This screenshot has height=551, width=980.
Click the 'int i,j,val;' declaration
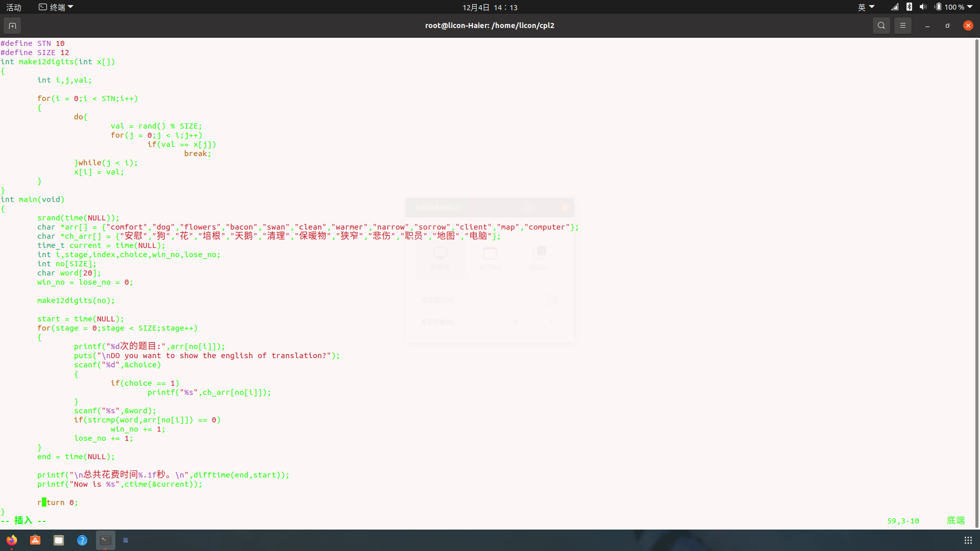64,80
